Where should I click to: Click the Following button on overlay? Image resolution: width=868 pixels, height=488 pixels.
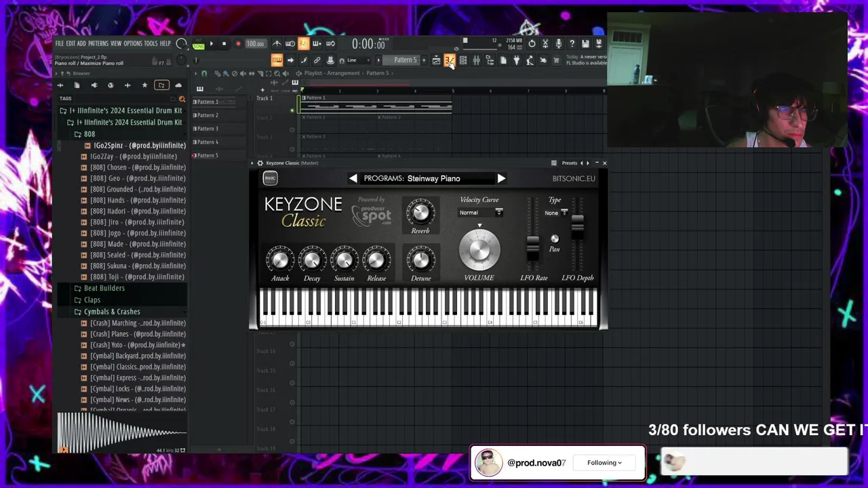click(604, 463)
